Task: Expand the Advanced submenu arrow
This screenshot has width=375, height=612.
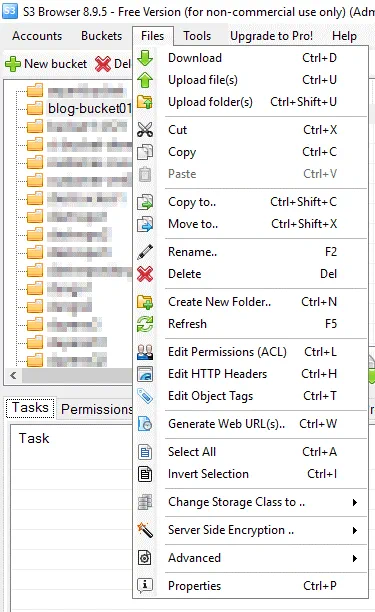Action: point(354,558)
